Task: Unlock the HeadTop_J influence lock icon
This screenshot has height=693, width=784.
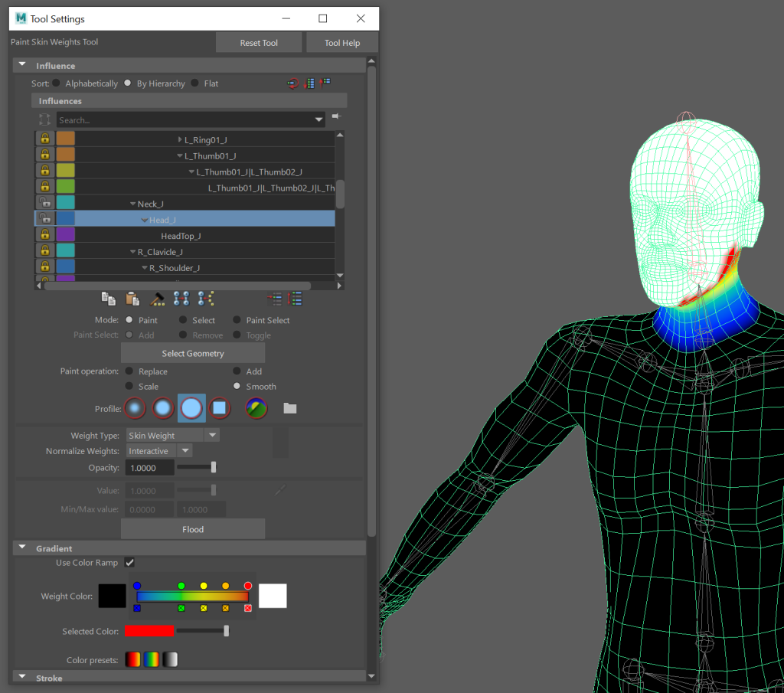Action: point(44,235)
